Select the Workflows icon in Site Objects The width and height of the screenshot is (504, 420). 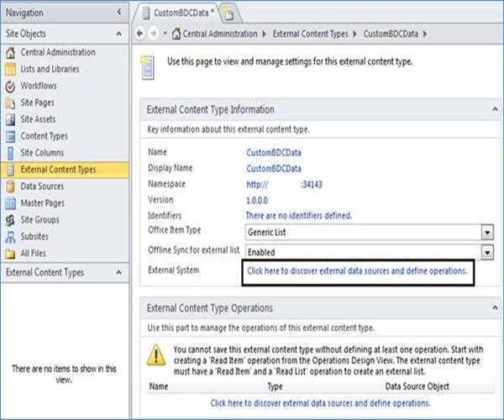(11, 86)
